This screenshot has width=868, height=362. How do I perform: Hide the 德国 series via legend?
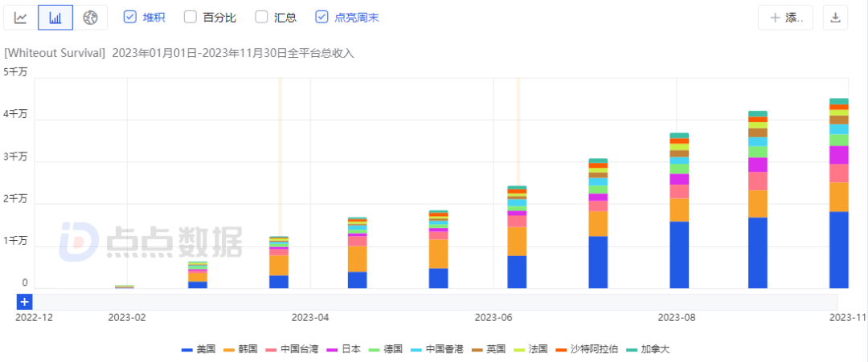coord(386,349)
